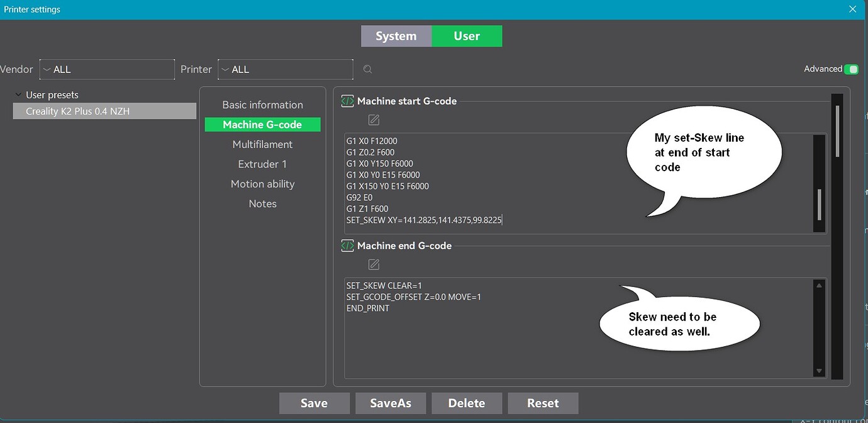Open the Basic information section
This screenshot has height=423, width=868.
pyautogui.click(x=262, y=104)
